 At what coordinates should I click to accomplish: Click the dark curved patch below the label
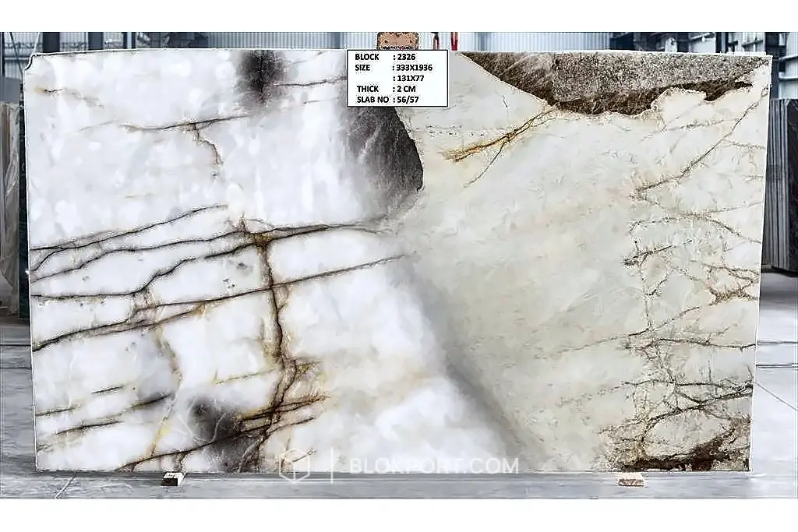tap(390, 153)
